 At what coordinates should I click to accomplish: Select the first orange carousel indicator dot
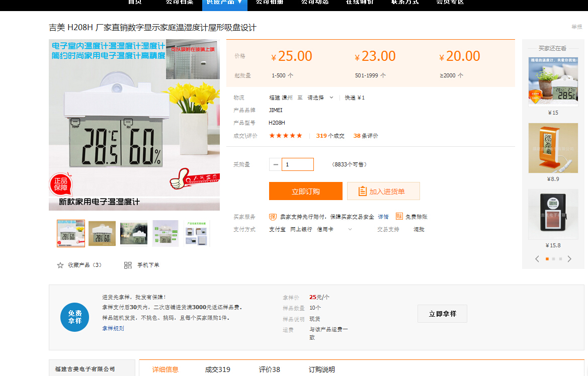(547, 259)
